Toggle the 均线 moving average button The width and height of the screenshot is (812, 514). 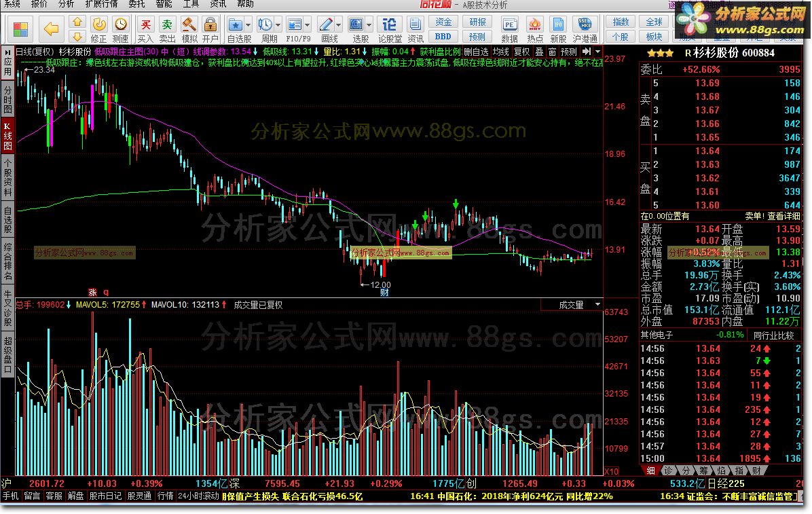click(501, 52)
